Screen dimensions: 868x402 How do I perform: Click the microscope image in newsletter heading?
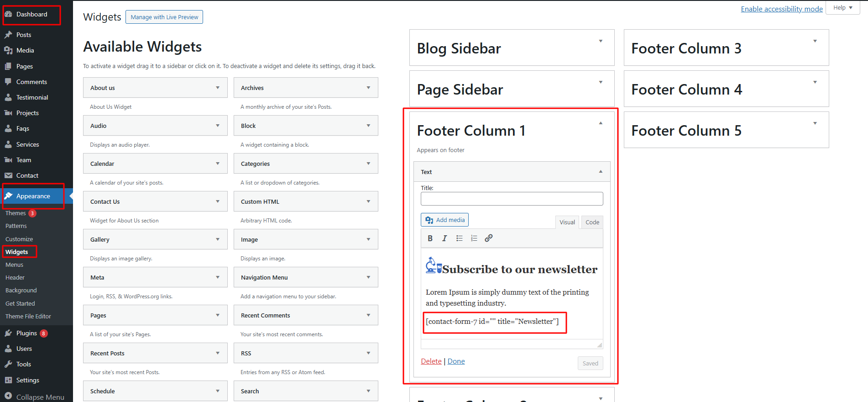tap(434, 265)
